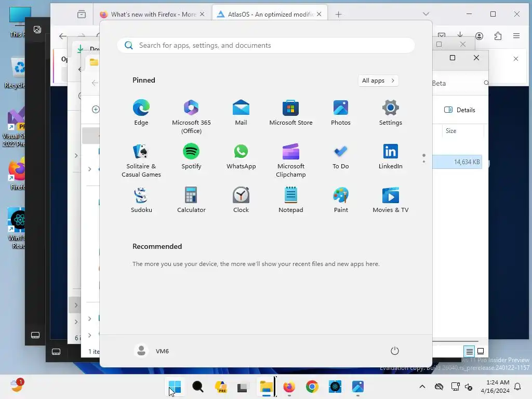Launch LinkedIn pinned app

[391, 156]
